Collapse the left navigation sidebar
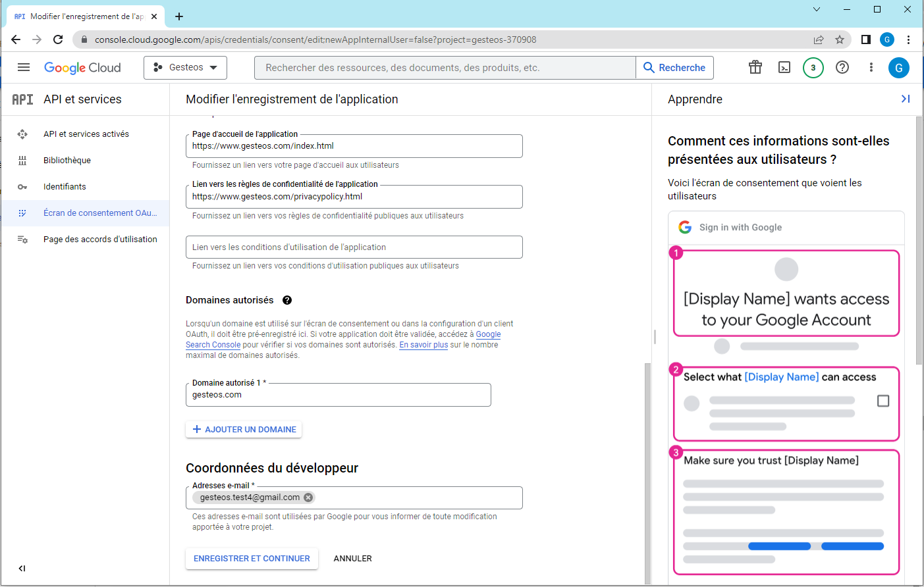Viewport: 924px width, 587px height. pos(22,568)
